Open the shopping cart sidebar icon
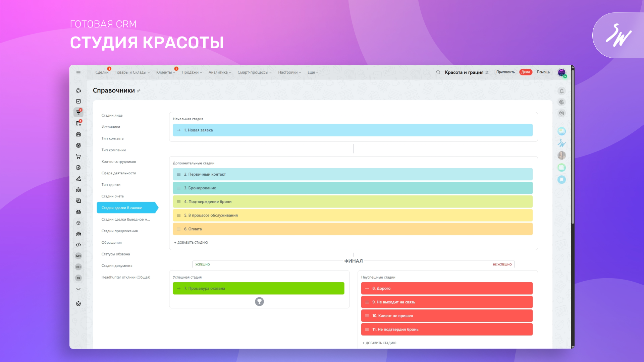644x362 pixels. pos(78,157)
